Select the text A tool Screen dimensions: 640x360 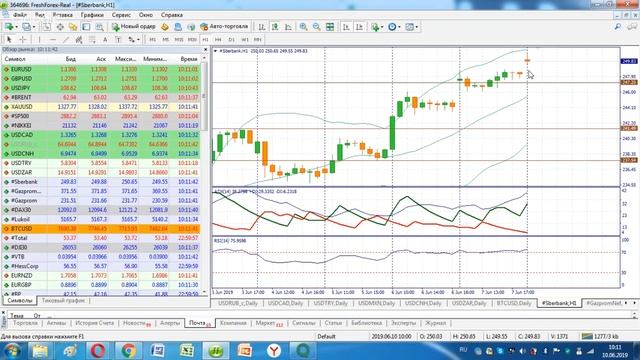(x=105, y=40)
